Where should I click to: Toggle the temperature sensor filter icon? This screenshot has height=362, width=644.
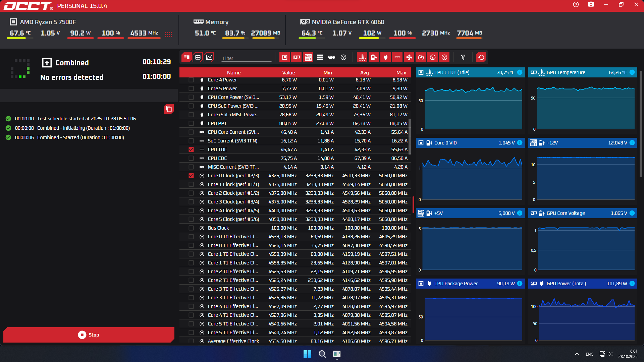pos(362,57)
